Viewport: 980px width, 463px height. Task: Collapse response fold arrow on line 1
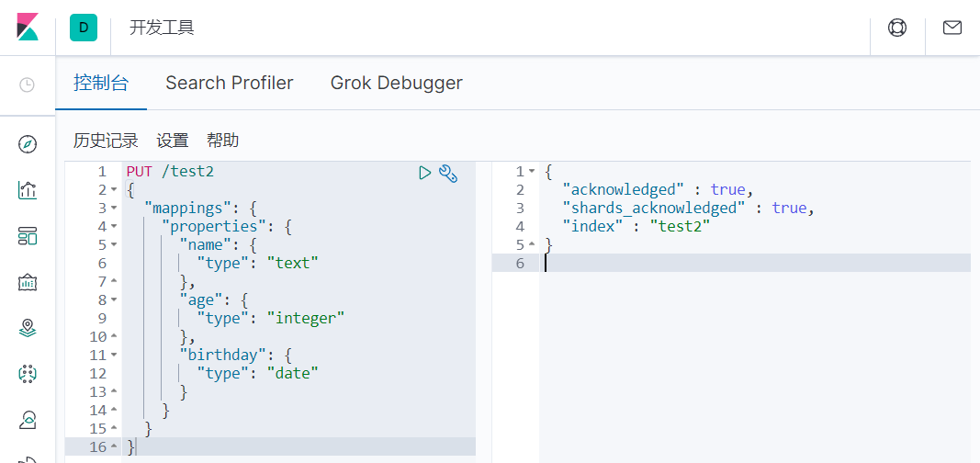coord(531,171)
